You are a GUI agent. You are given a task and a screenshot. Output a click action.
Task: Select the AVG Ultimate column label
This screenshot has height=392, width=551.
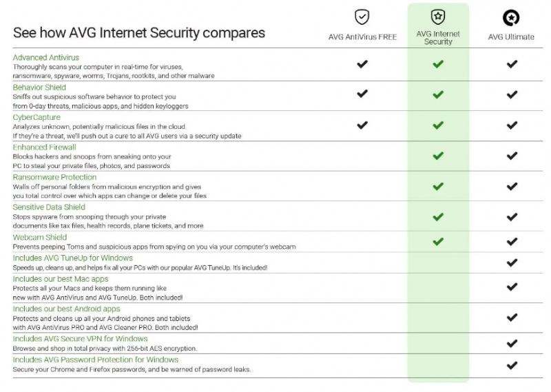pyautogui.click(x=511, y=37)
